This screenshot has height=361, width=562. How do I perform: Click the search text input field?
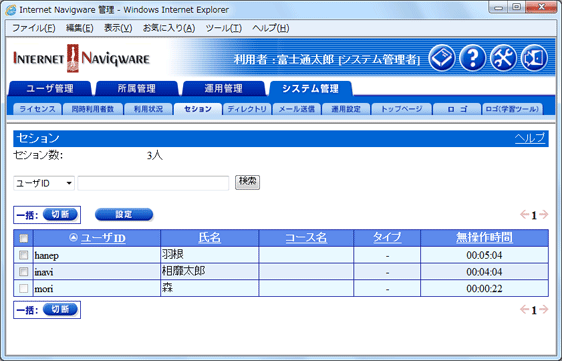coord(153,183)
